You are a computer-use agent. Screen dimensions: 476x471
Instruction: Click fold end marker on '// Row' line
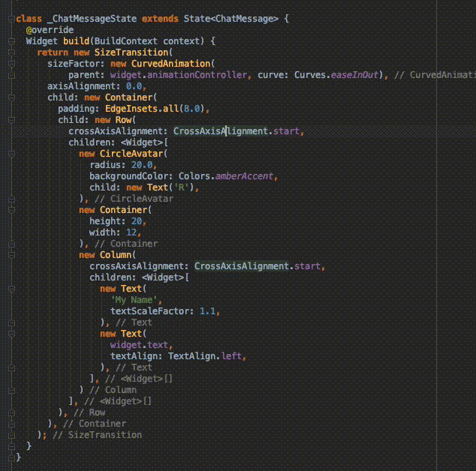(x=11, y=412)
